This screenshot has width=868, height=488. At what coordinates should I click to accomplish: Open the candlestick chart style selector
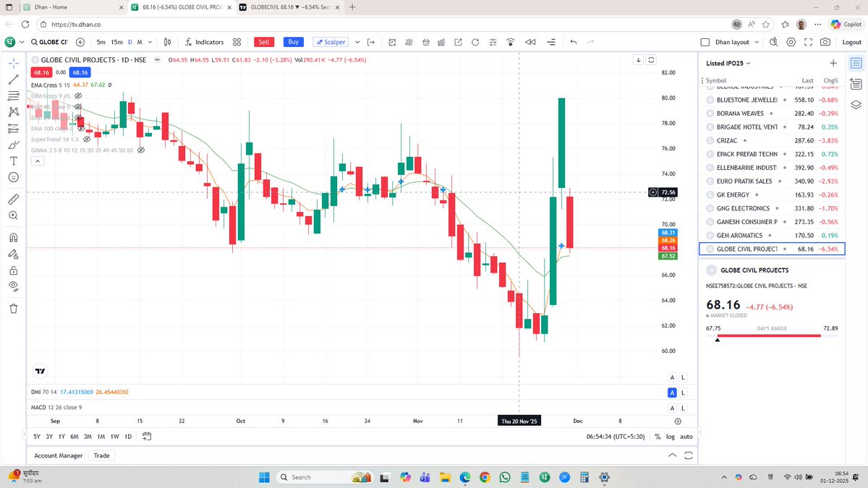click(168, 42)
